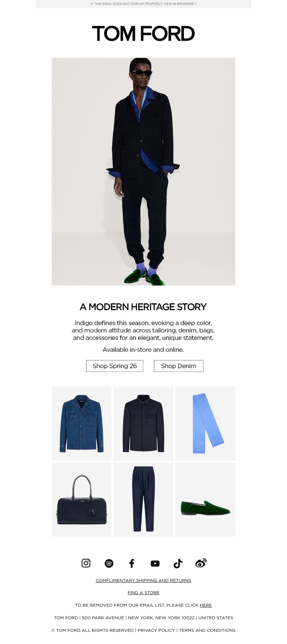Select the light blue scarf thumbnail

206,424
